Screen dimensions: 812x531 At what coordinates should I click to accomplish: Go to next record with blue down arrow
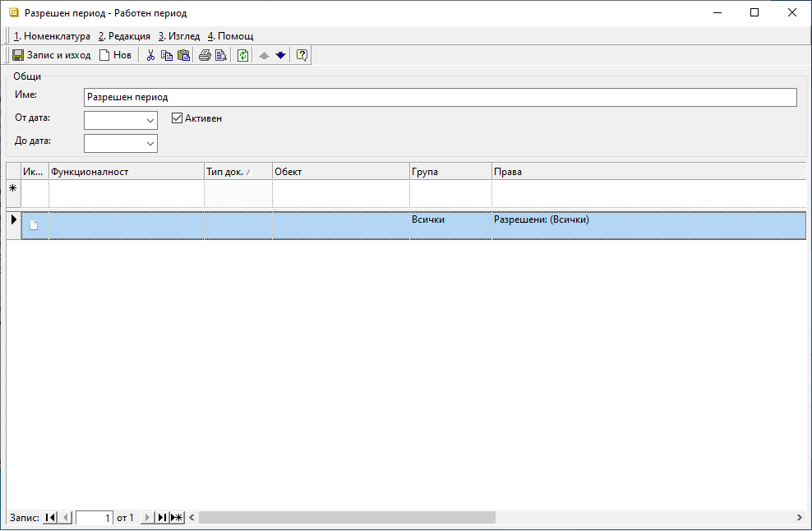pos(281,55)
